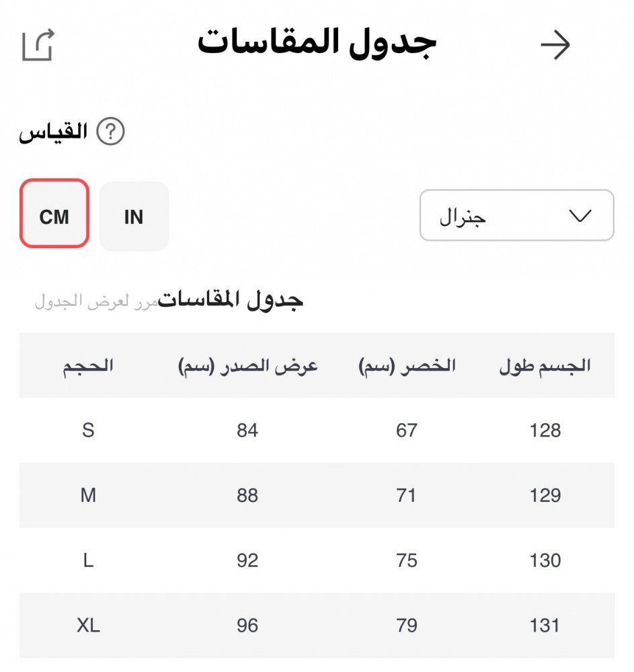Click the page title جدول المقاسات
634x672 pixels.
tap(317, 43)
